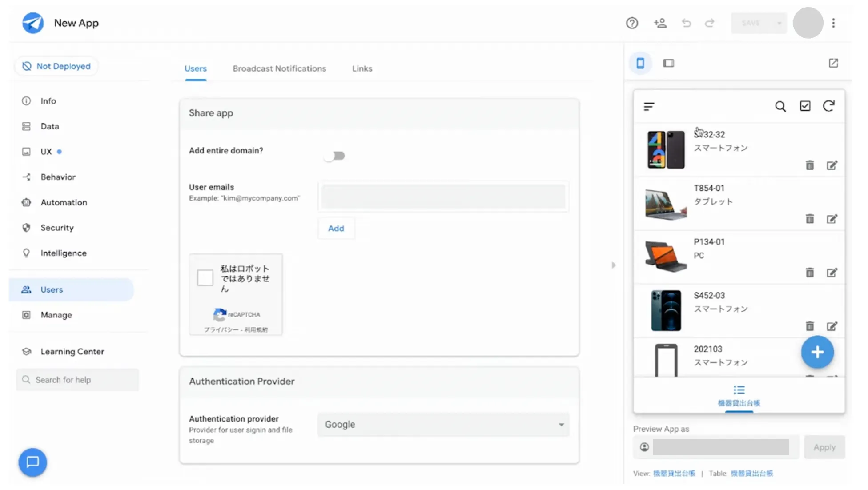The image size is (868, 490).
Task: Click the checkmark icon in preview panel
Action: click(x=805, y=106)
